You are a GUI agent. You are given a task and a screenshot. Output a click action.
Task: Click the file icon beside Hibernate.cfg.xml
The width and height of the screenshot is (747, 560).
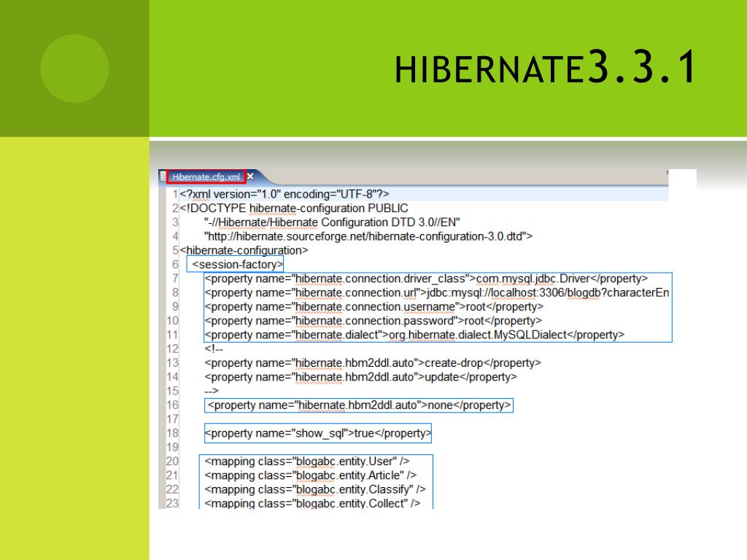coord(163,176)
